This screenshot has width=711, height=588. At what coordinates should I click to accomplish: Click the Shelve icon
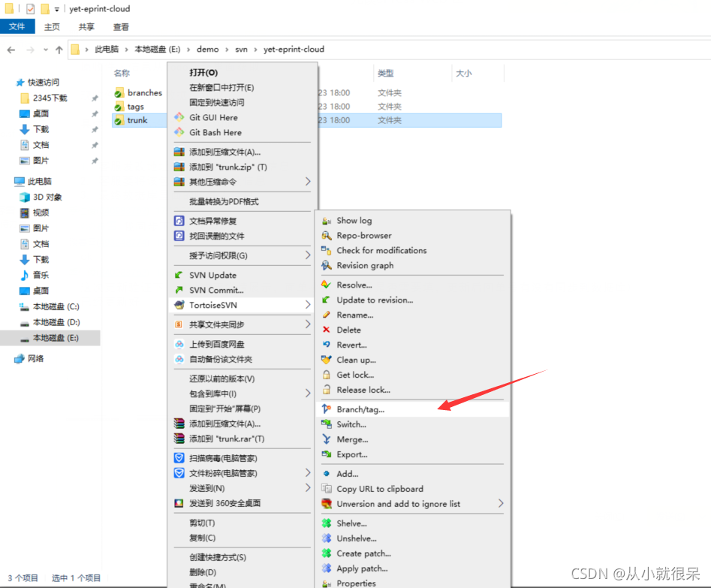[x=327, y=523]
